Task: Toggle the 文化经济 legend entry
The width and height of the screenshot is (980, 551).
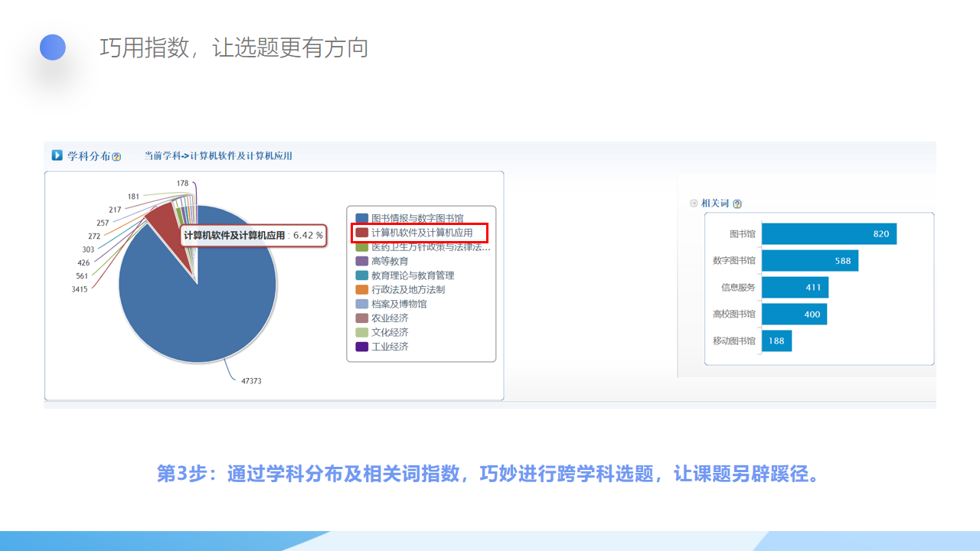Action: pos(390,332)
